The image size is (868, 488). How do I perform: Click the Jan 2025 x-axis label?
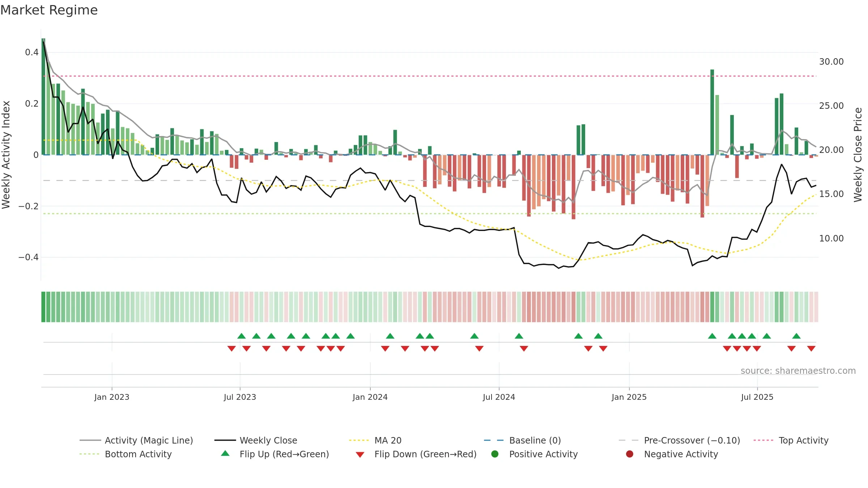click(x=629, y=397)
